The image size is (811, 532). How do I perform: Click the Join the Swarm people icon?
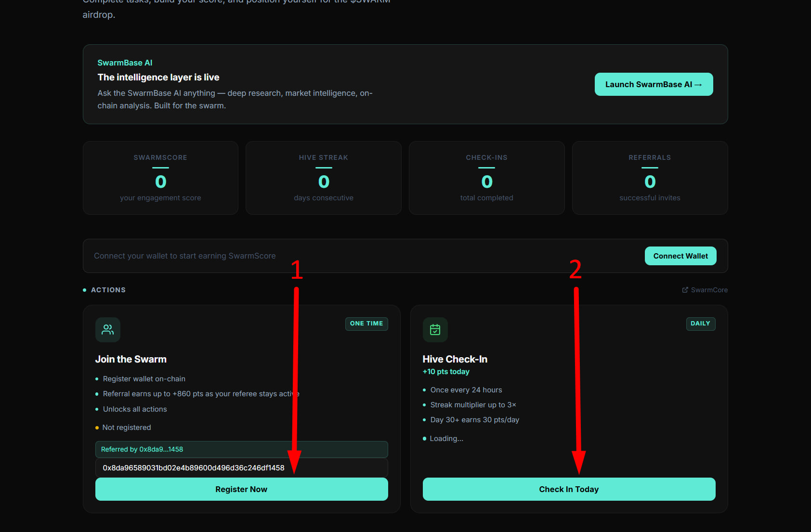108,330
